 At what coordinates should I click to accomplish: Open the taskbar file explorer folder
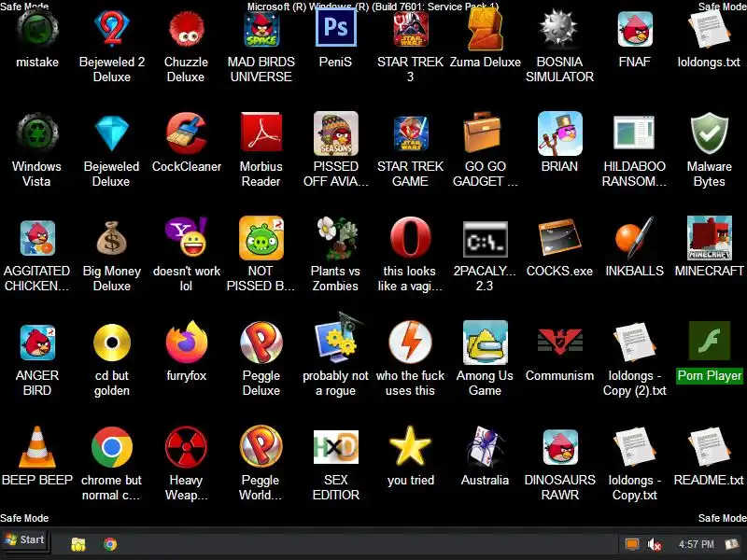click(x=78, y=544)
